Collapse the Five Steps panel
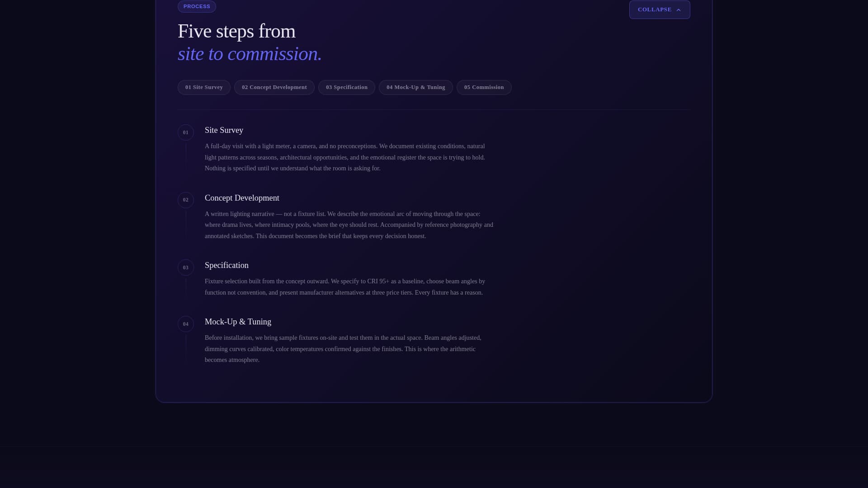The width and height of the screenshot is (868, 488). pyautogui.click(x=659, y=9)
